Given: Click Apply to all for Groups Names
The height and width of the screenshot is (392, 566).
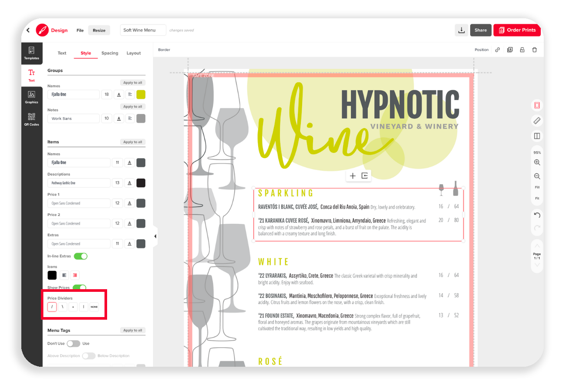Looking at the screenshot, I should coord(133,82).
